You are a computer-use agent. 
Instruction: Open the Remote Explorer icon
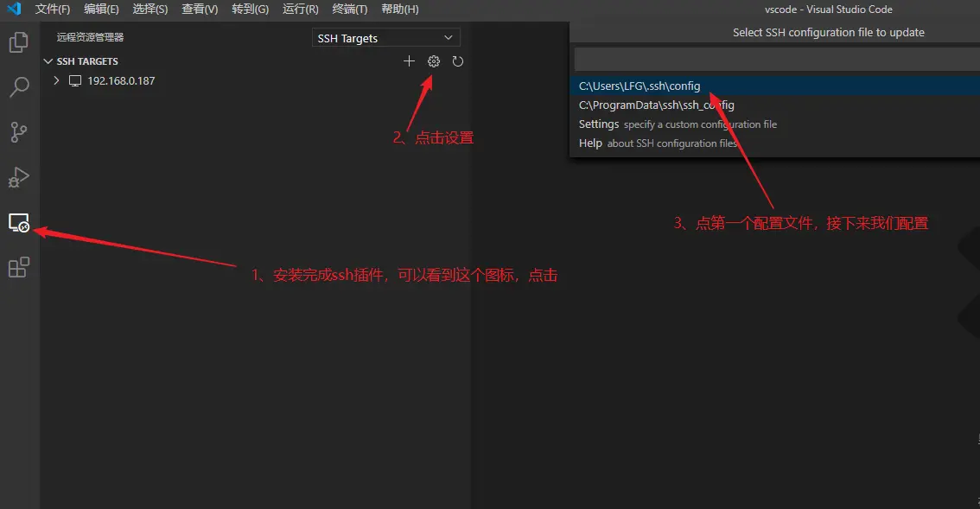(19, 223)
